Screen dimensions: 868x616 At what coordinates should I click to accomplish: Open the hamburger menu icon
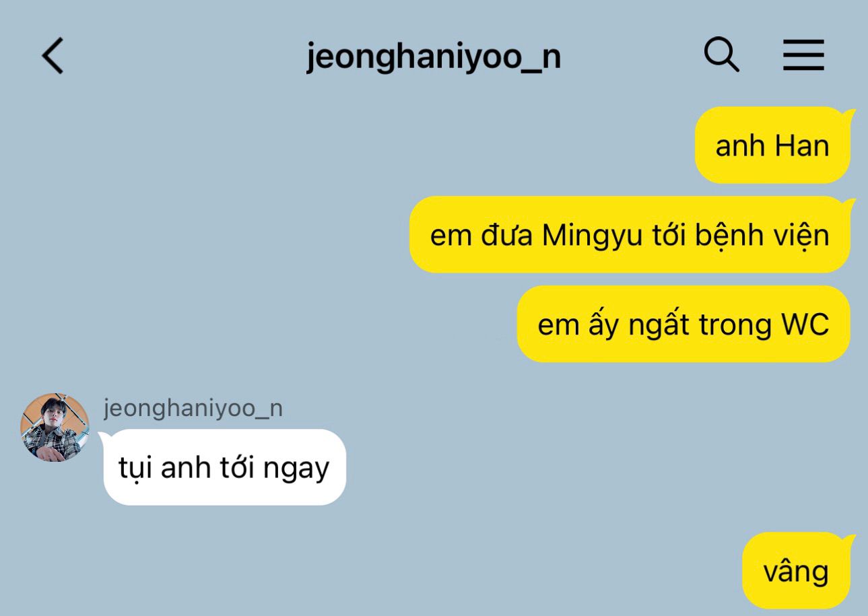pyautogui.click(x=803, y=55)
